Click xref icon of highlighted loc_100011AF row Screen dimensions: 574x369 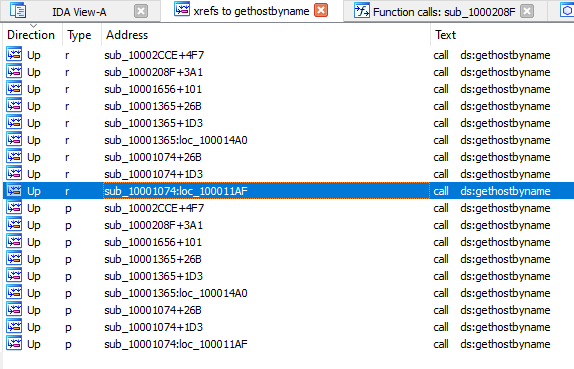[14, 190]
